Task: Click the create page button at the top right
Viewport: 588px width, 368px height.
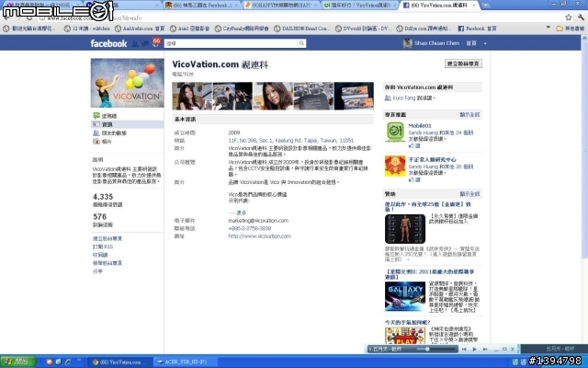Action: point(463,63)
